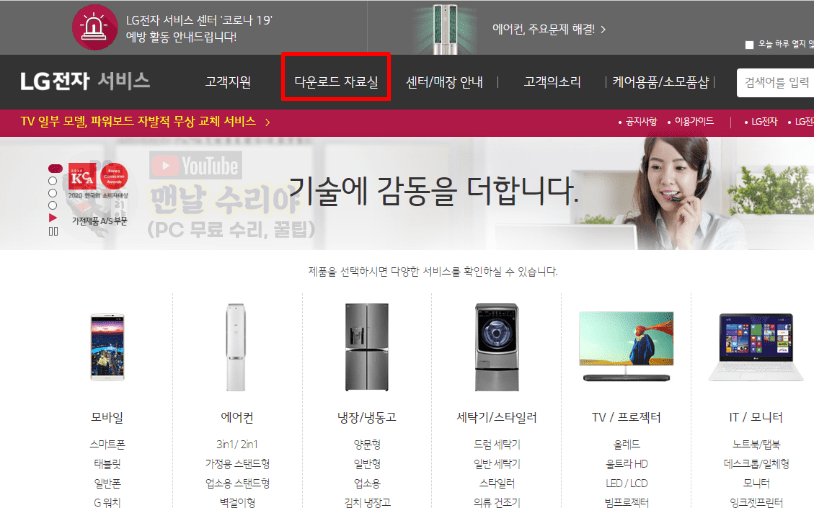Choose 노트북/탭북 link
This screenshot has height=508, width=814.
coord(756,444)
